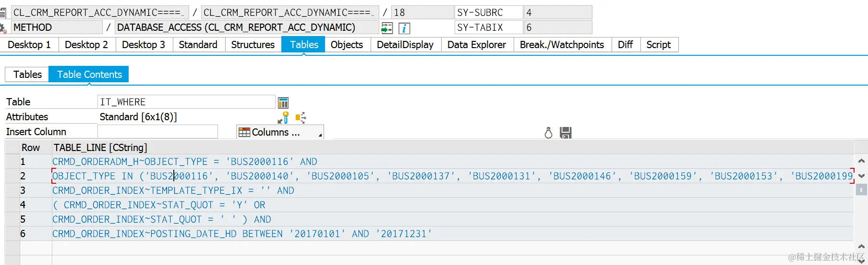
Task: Switch to the Desktop 3 tab
Action: (x=144, y=45)
